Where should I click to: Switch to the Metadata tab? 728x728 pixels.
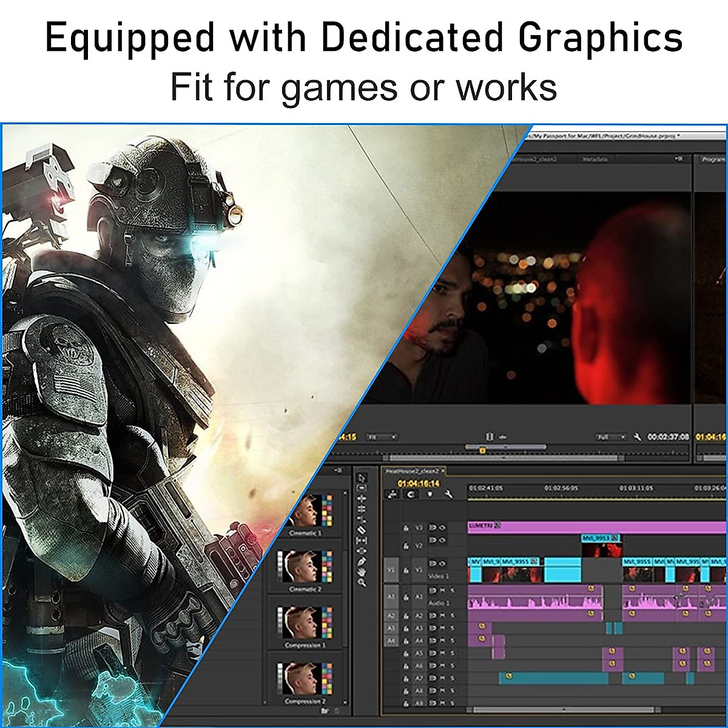[x=595, y=159]
